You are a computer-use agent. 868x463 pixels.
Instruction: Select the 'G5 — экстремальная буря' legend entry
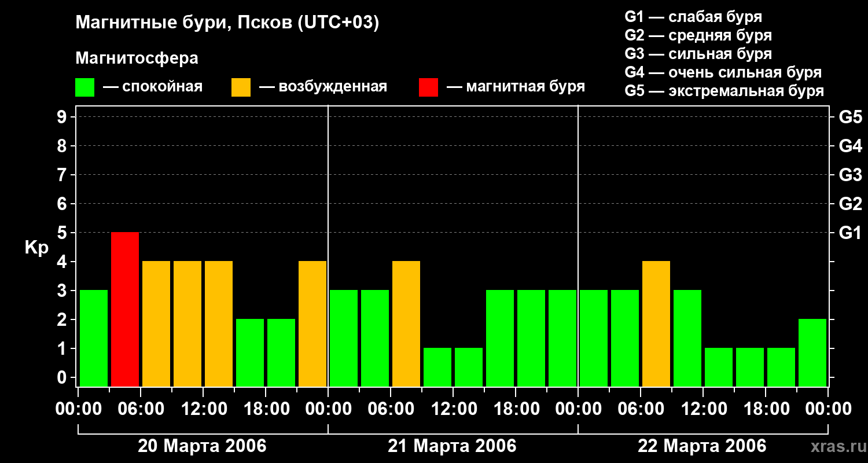[724, 91]
